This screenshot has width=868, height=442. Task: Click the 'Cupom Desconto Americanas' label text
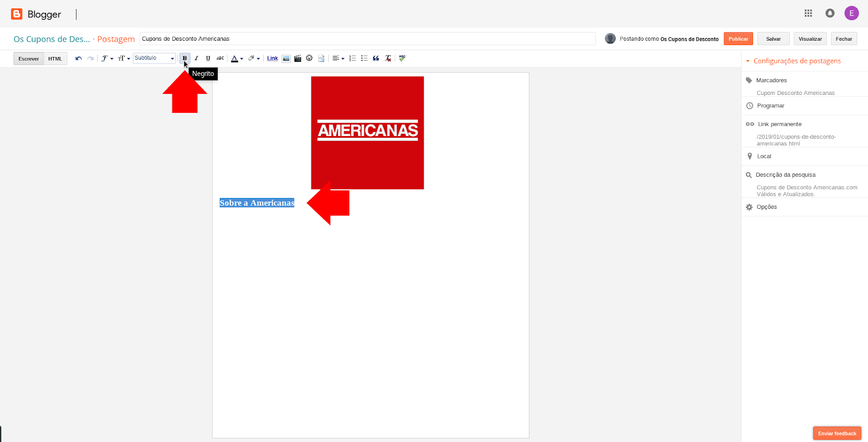tap(795, 93)
